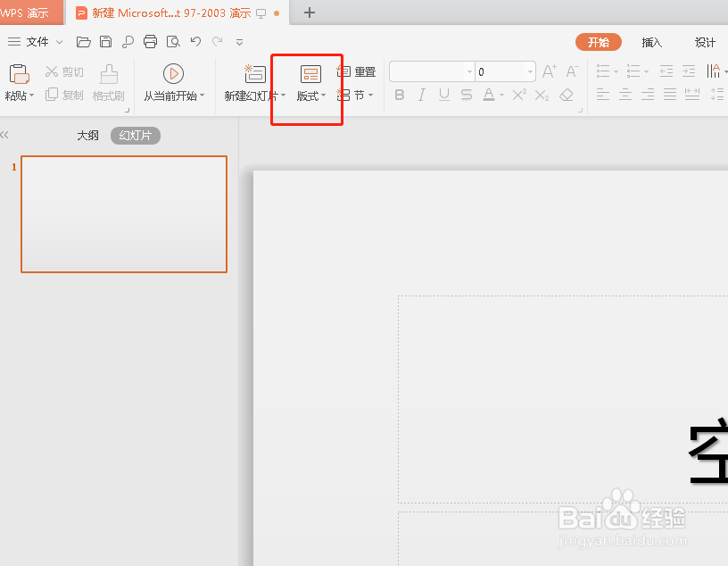Open the 文件 menu
728x566 pixels.
click(36, 42)
